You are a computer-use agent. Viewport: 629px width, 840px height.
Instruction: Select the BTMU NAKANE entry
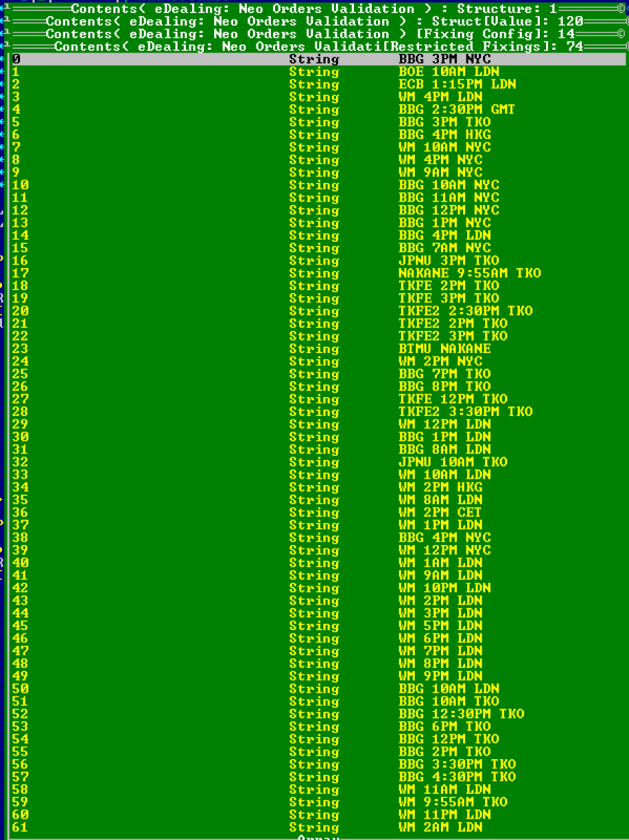444,348
